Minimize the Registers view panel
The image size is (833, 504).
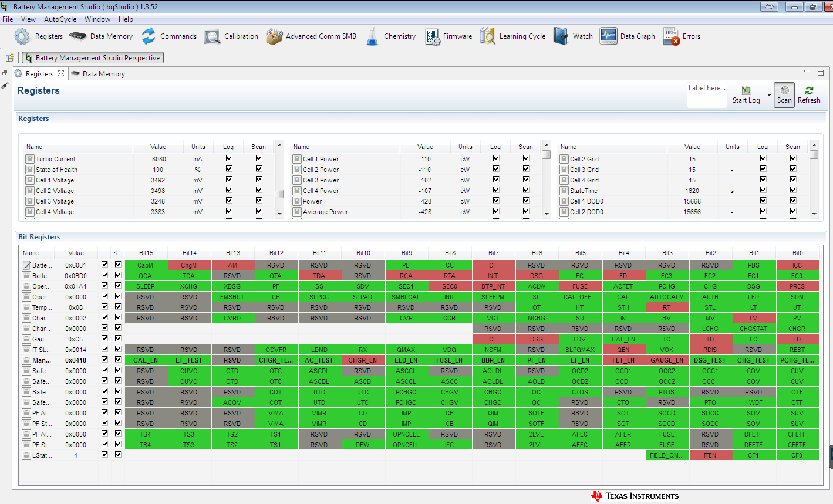pos(807,72)
